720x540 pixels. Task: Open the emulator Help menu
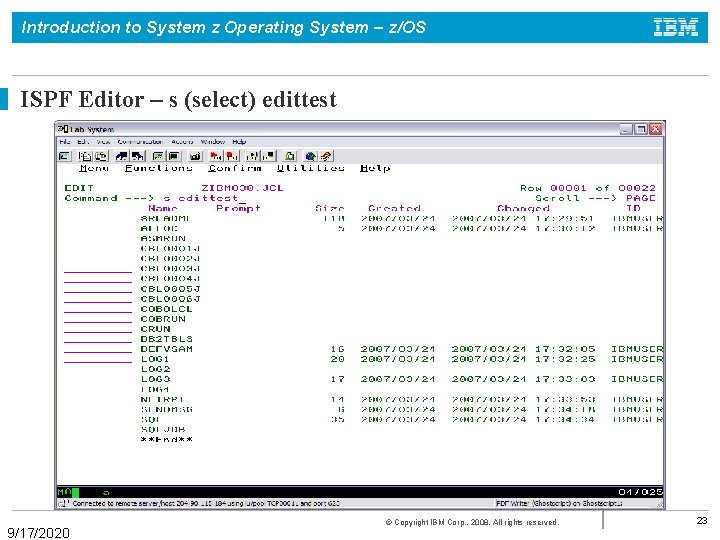(239, 142)
